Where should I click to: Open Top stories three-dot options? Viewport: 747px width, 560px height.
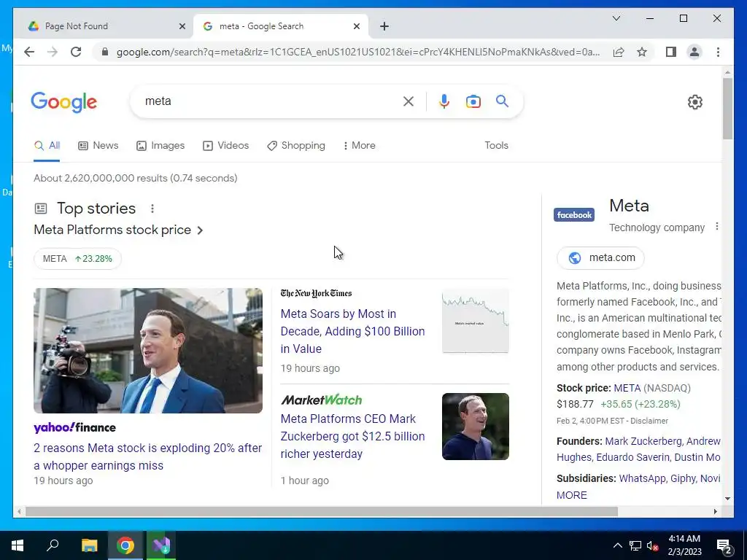[152, 209]
